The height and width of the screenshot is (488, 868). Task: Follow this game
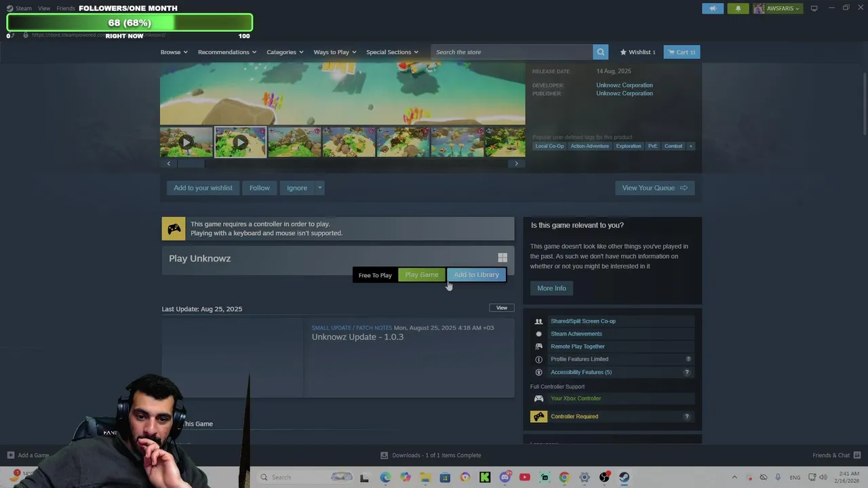tap(259, 188)
